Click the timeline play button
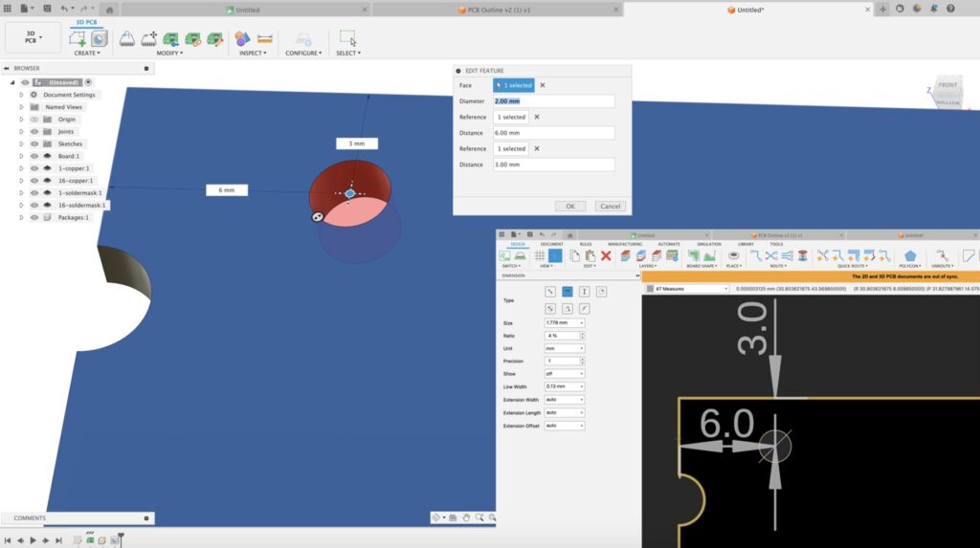 pyautogui.click(x=33, y=540)
